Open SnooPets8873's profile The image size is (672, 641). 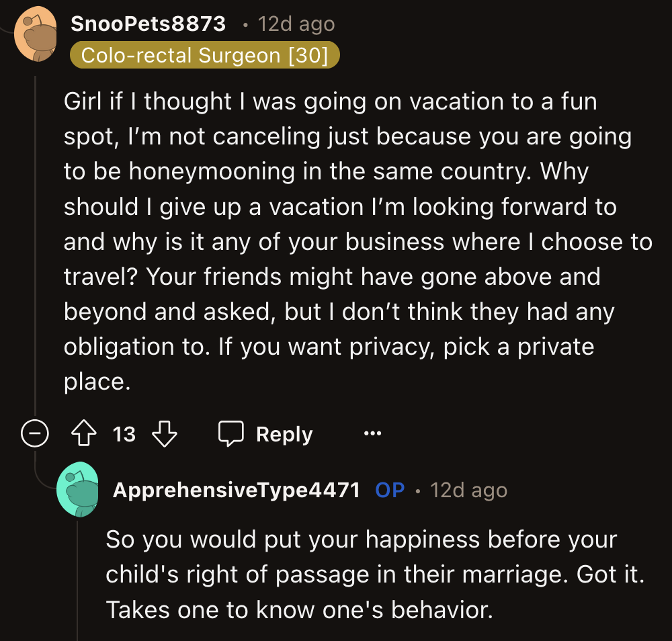point(149,24)
